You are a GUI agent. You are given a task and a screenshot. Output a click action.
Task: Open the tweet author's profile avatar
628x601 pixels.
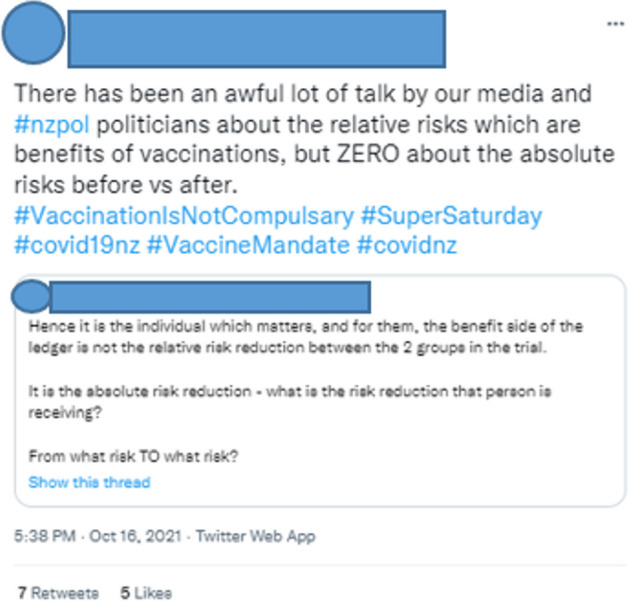point(33,32)
